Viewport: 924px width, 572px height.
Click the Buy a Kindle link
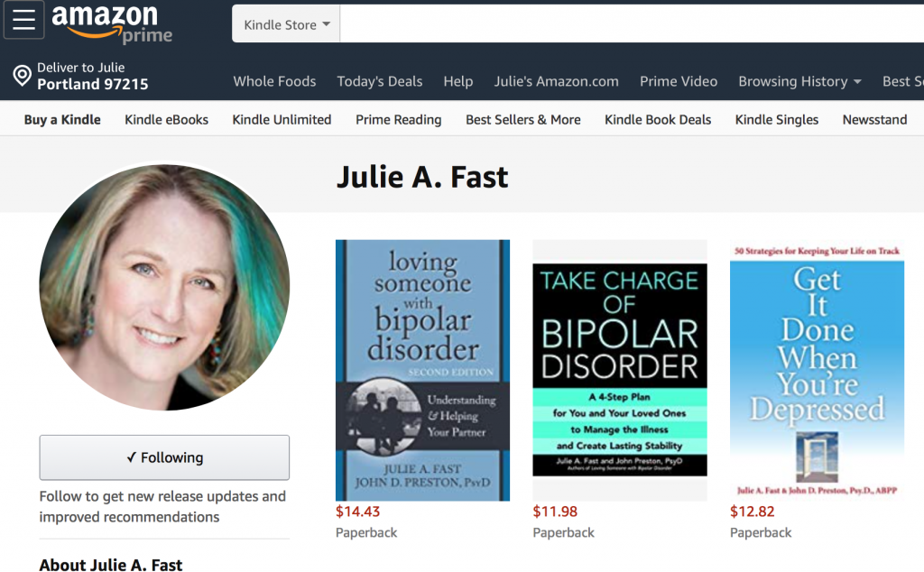click(x=62, y=120)
